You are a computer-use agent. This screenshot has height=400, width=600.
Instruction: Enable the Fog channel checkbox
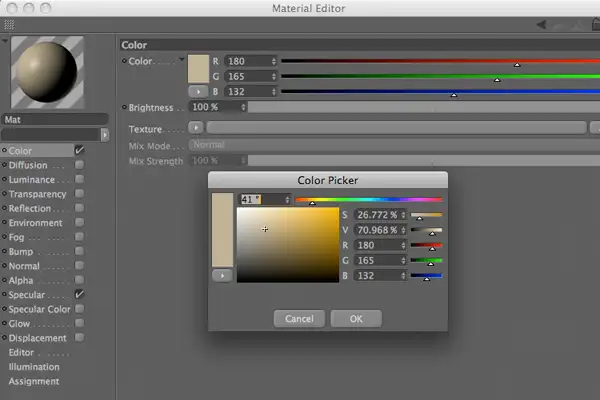coord(79,237)
